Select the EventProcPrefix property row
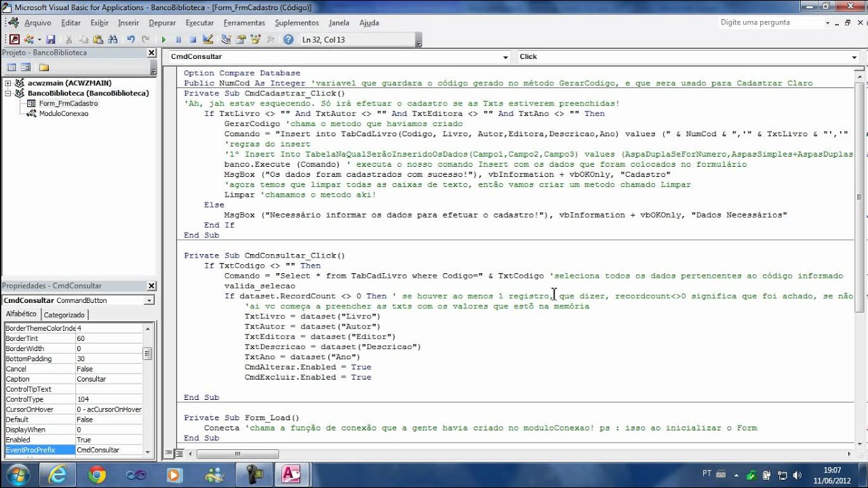868x488 pixels. 73,450
